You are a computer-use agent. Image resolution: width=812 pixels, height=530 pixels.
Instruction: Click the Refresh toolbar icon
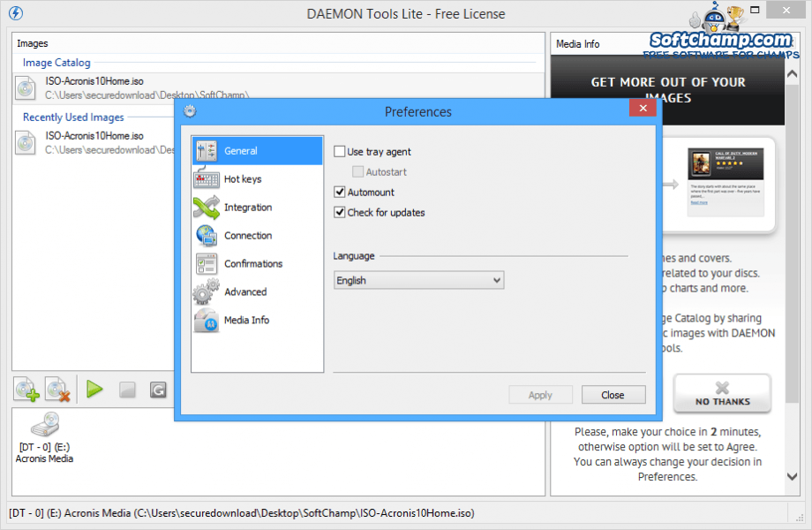click(x=158, y=390)
